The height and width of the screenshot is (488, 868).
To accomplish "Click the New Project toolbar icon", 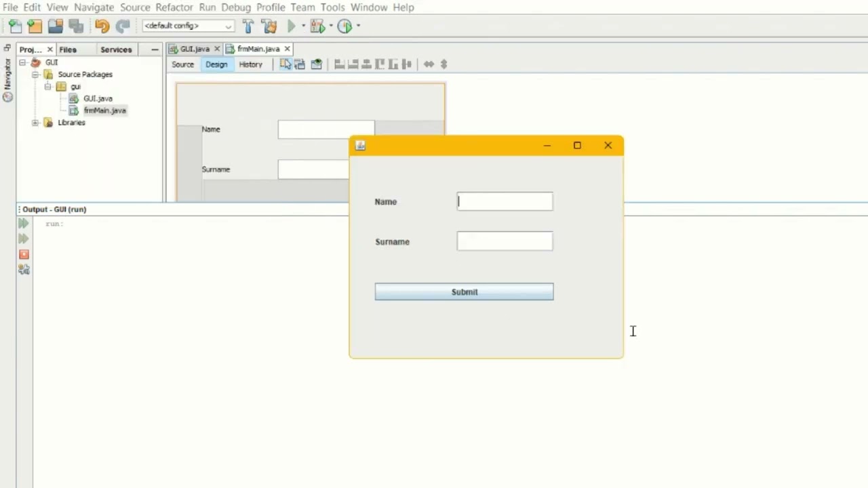I will (35, 26).
